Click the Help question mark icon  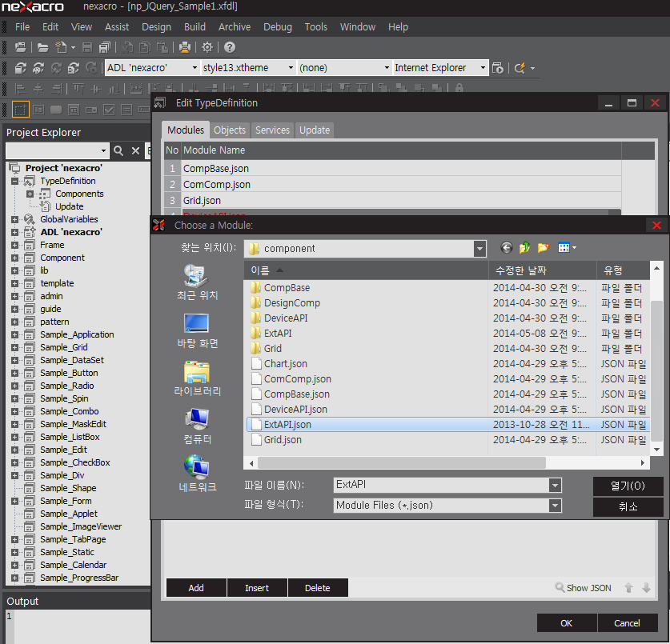pyautogui.click(x=230, y=47)
